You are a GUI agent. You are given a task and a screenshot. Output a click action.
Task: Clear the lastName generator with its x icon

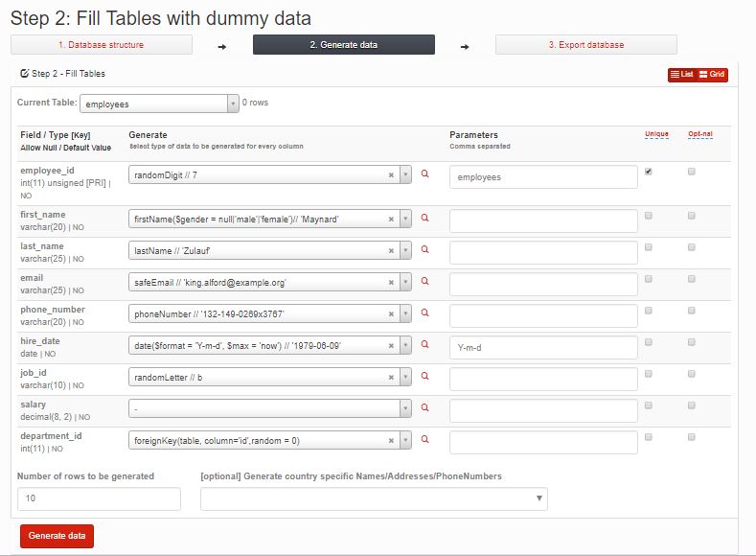391,251
